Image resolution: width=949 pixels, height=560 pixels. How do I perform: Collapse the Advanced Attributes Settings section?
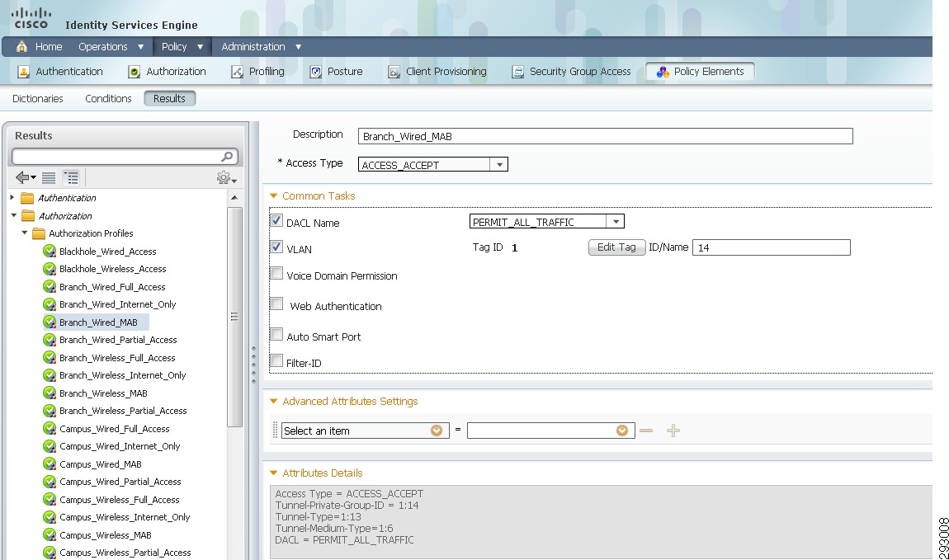(x=274, y=401)
